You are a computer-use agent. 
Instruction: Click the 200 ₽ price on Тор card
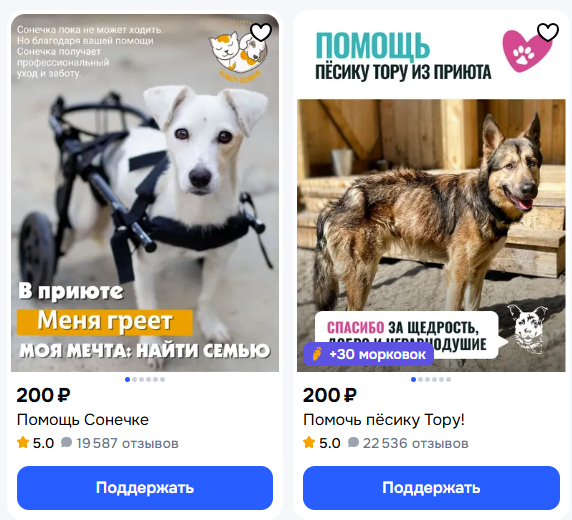point(330,395)
